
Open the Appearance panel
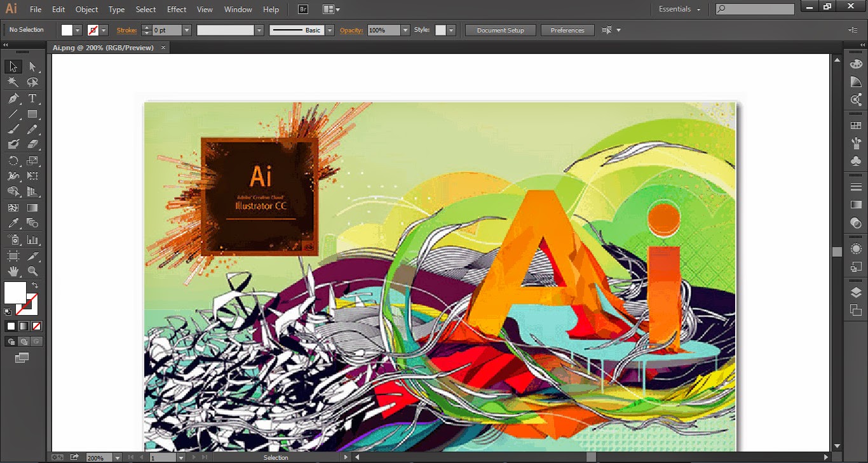[856, 249]
